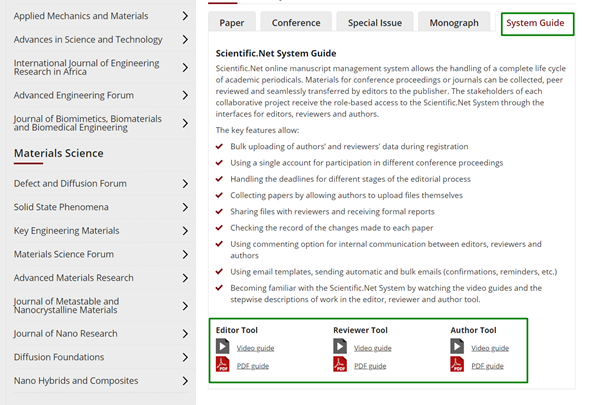Expand Advanced Materials Research chevron
Image resolution: width=602 pixels, height=405 pixels.
(x=185, y=278)
